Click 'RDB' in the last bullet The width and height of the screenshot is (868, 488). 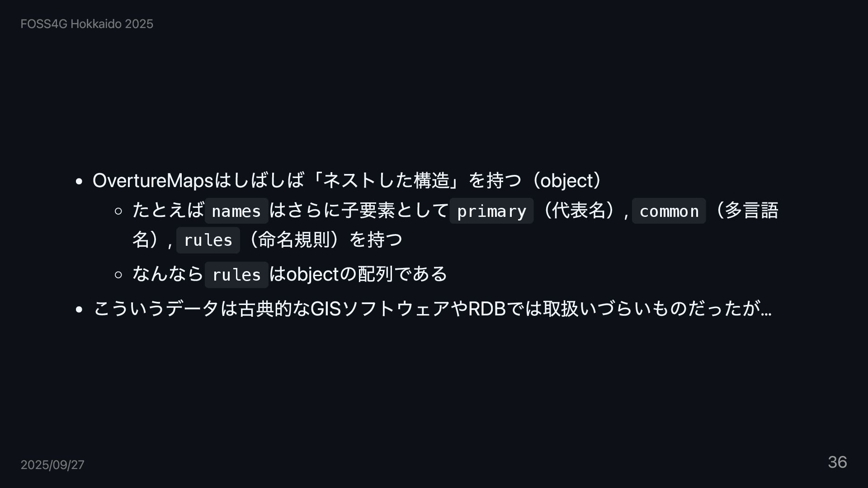486,309
